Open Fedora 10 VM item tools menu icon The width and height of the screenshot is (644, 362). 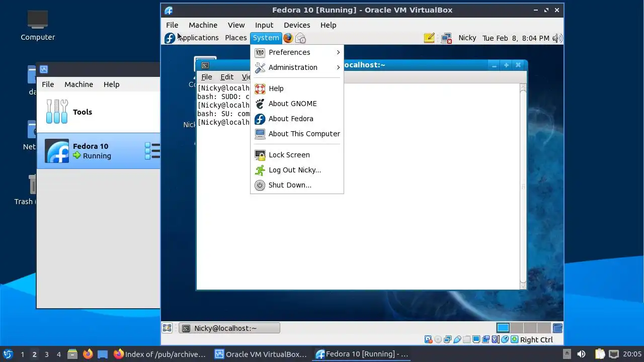[x=152, y=151]
